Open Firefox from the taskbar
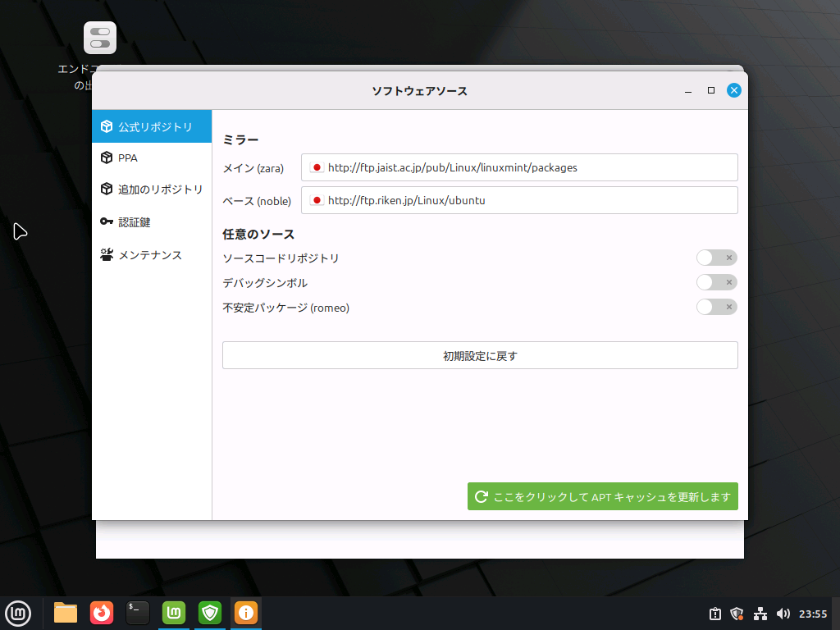 tap(102, 613)
